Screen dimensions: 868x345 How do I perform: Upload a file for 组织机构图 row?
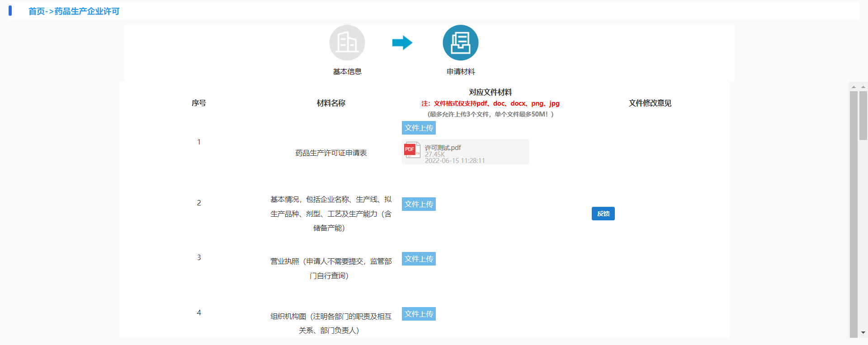tap(419, 314)
